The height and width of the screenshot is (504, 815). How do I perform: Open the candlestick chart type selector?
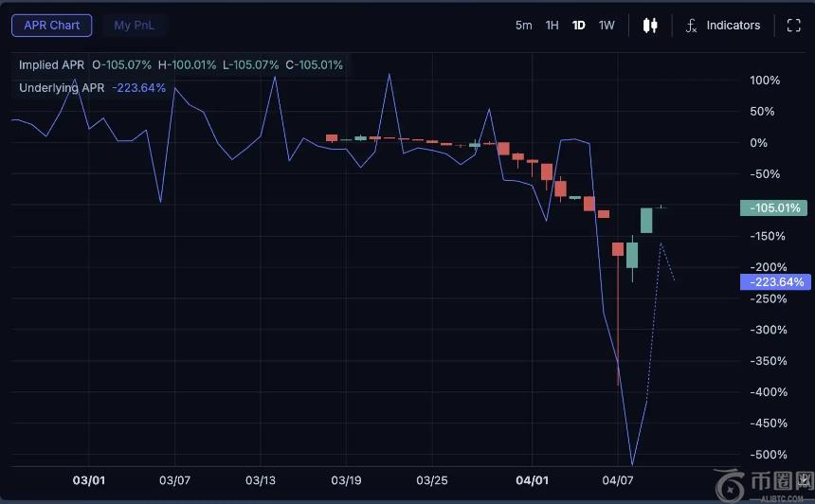point(650,26)
